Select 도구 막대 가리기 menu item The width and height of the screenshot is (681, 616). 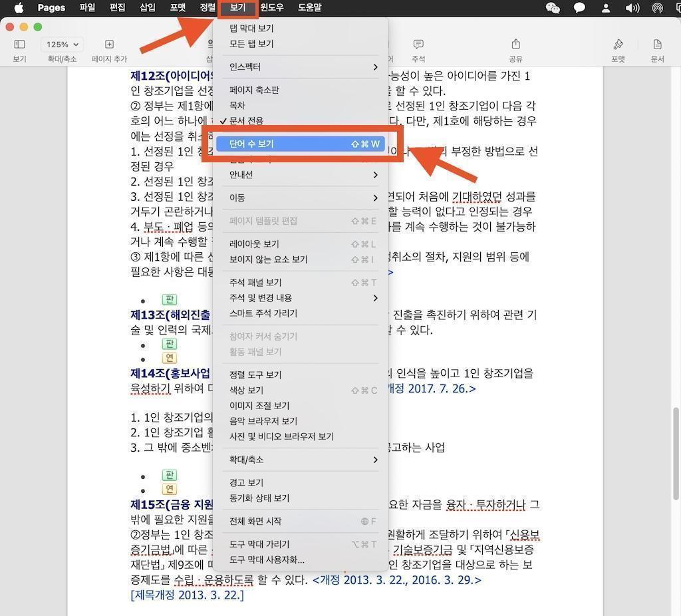301,544
